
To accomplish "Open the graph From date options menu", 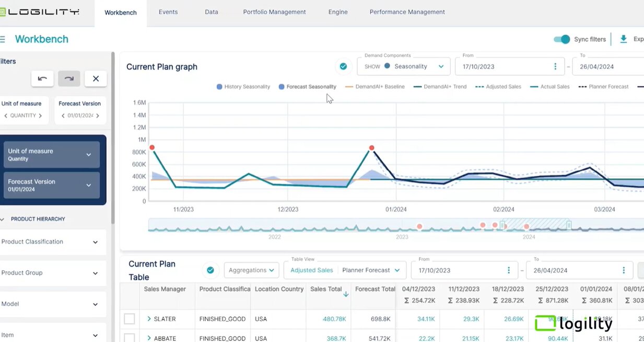I will pyautogui.click(x=555, y=66).
